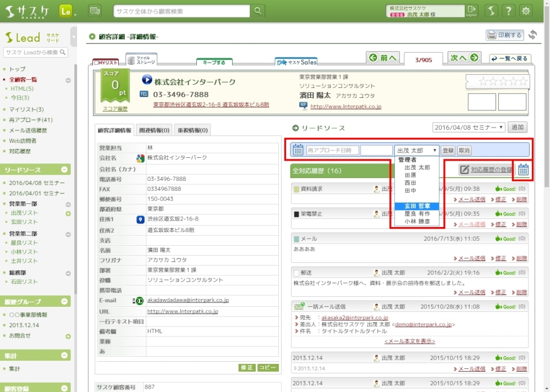This screenshot has height=392, width=550.
Task: Open the 重複情報(0) tab
Action: tap(193, 130)
